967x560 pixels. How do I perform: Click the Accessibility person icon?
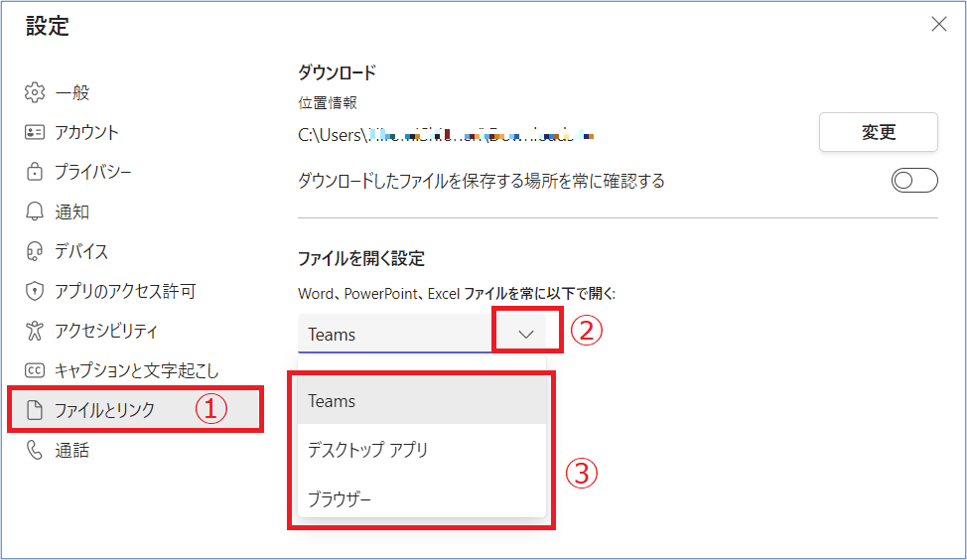[35, 331]
